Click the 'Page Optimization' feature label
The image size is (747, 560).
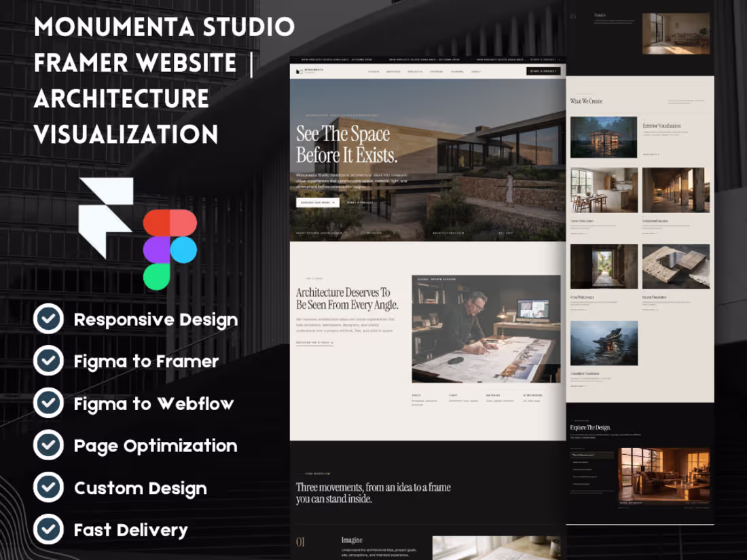coord(156,446)
